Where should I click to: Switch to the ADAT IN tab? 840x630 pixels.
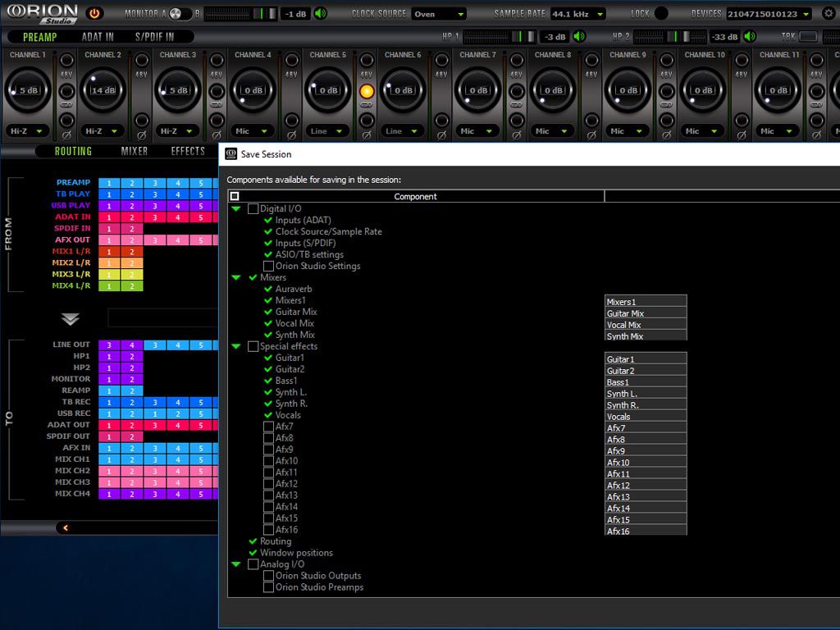[98, 37]
